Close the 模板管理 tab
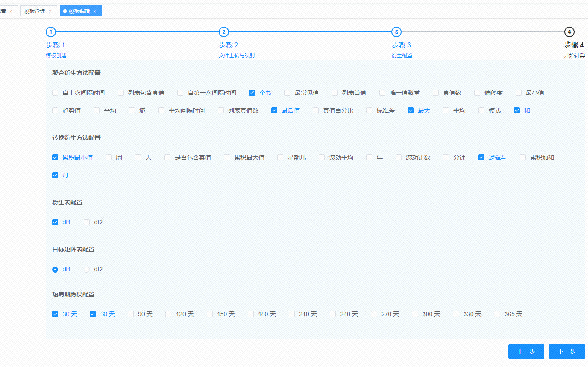 pos(50,11)
